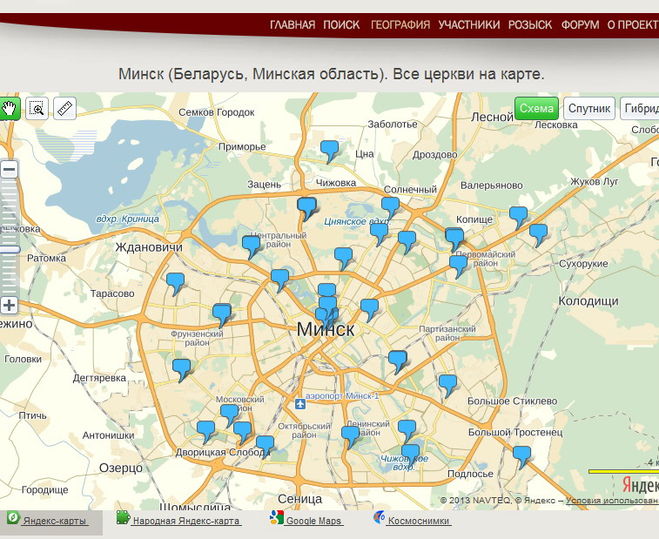Open the ГЕОГРАФИЯ menu item
Viewport: 659px width, 539px height.
click(x=400, y=24)
